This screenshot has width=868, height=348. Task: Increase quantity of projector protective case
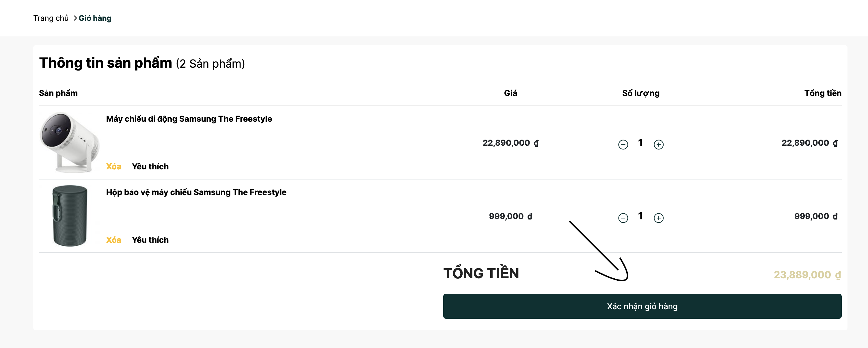click(658, 218)
